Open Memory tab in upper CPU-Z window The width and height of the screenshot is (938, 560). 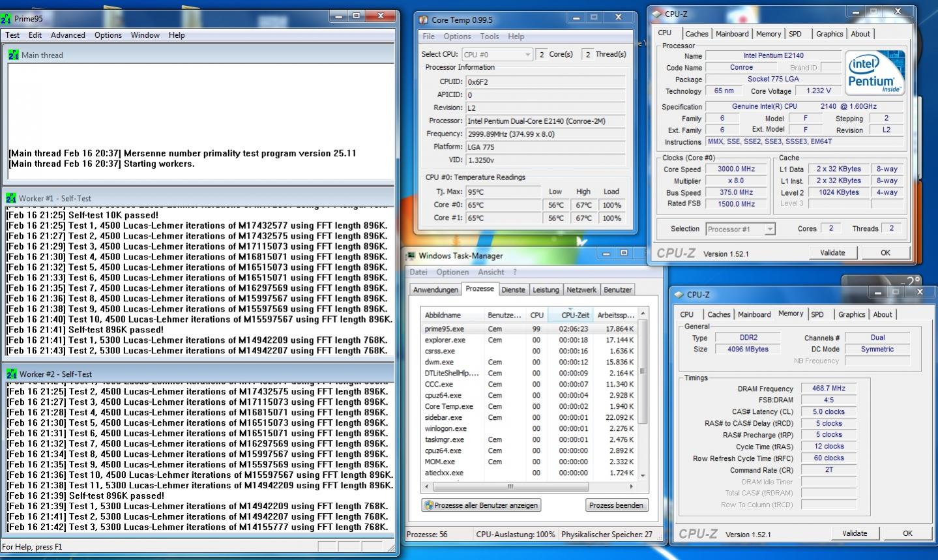(x=769, y=34)
